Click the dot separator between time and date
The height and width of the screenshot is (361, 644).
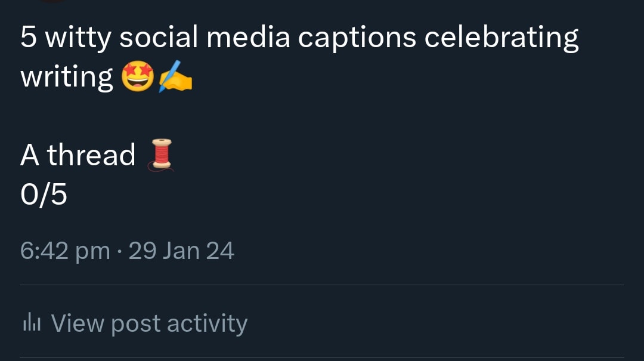coord(119,251)
